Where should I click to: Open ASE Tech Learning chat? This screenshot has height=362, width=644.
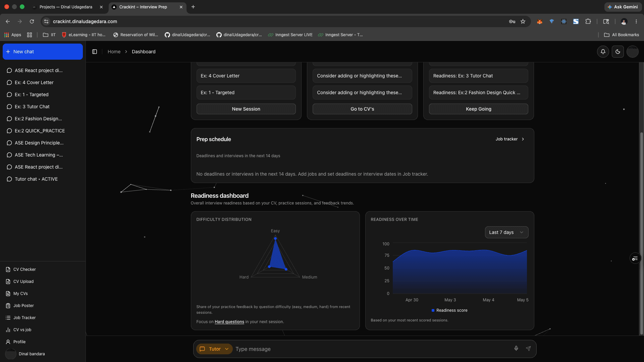(43, 155)
